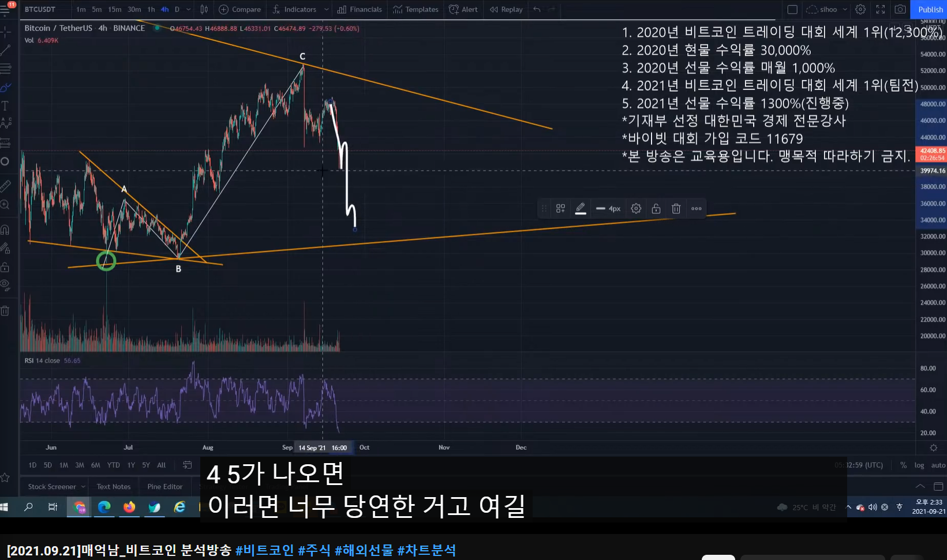Viewport: 947px width, 560px height.
Task: Expand the Indicators favorites dropdown arrow
Action: 326,9
